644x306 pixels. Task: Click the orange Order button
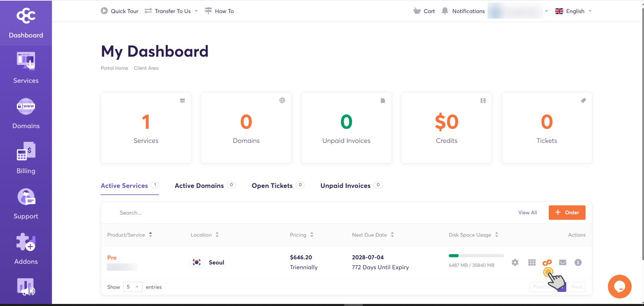567,213
